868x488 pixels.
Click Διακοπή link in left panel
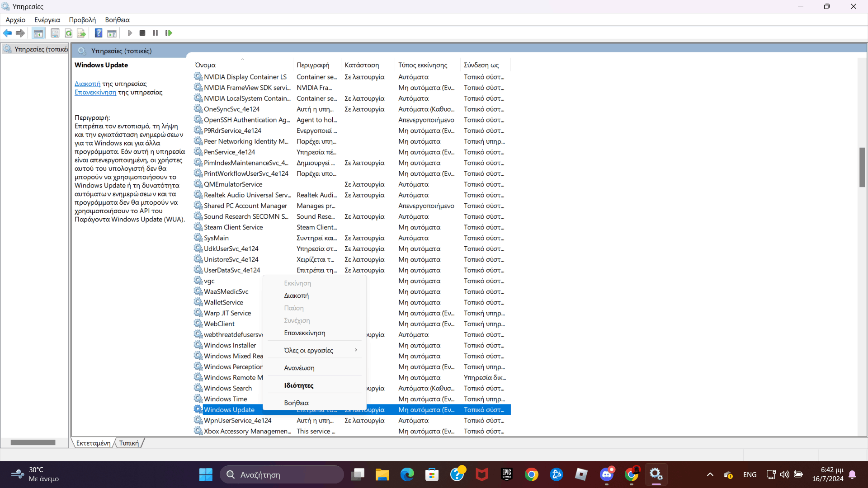[87, 84]
